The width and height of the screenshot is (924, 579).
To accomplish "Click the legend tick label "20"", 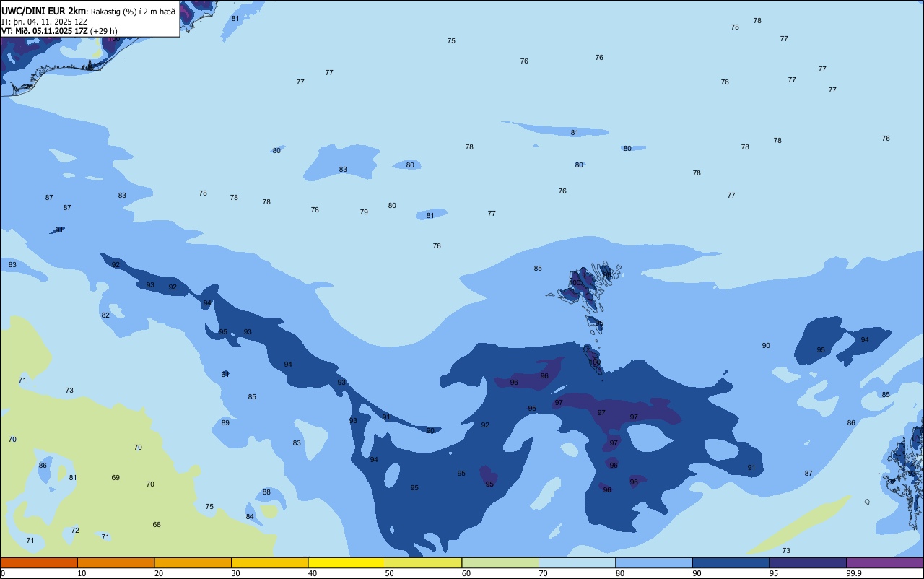I will click(x=159, y=573).
